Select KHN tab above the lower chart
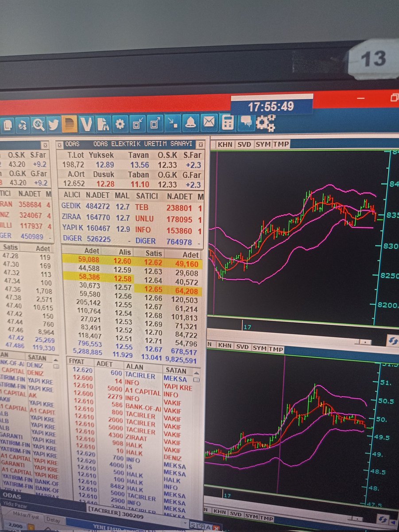This screenshot has height=532, width=399. [x=225, y=345]
